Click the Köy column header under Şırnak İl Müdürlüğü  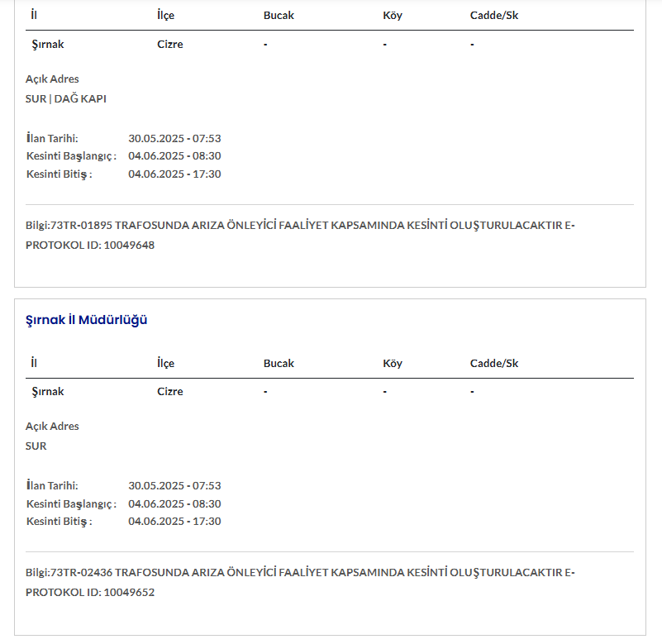(393, 364)
